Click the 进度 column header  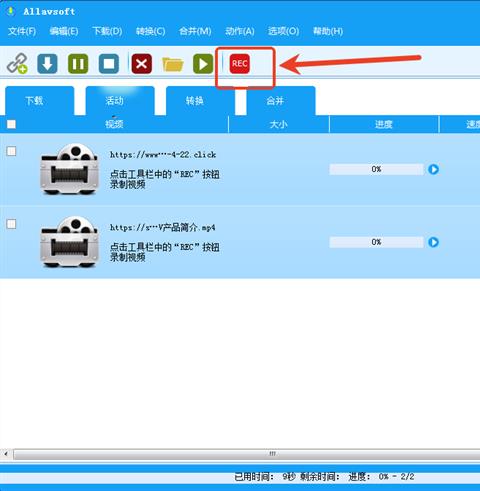pos(384,124)
